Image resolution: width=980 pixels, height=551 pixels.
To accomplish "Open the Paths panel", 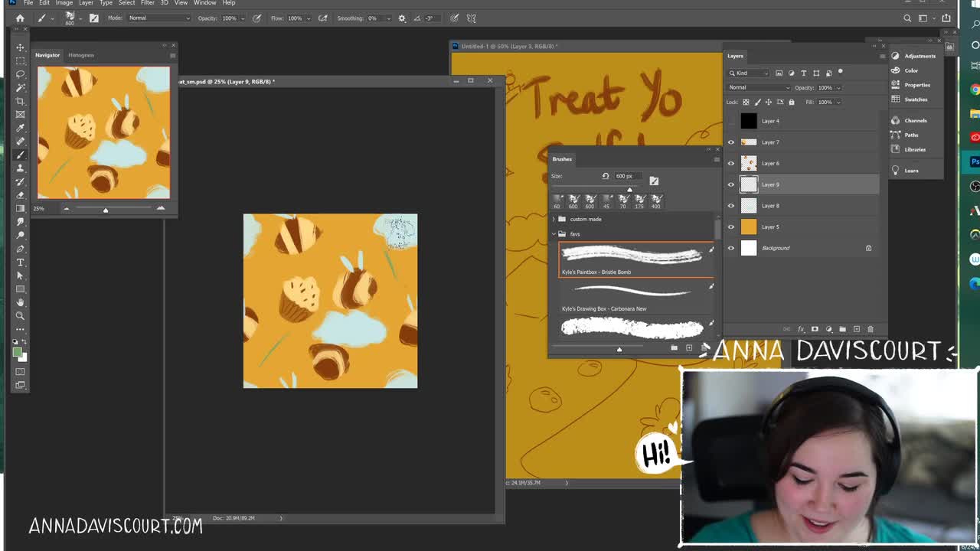I will point(896,135).
